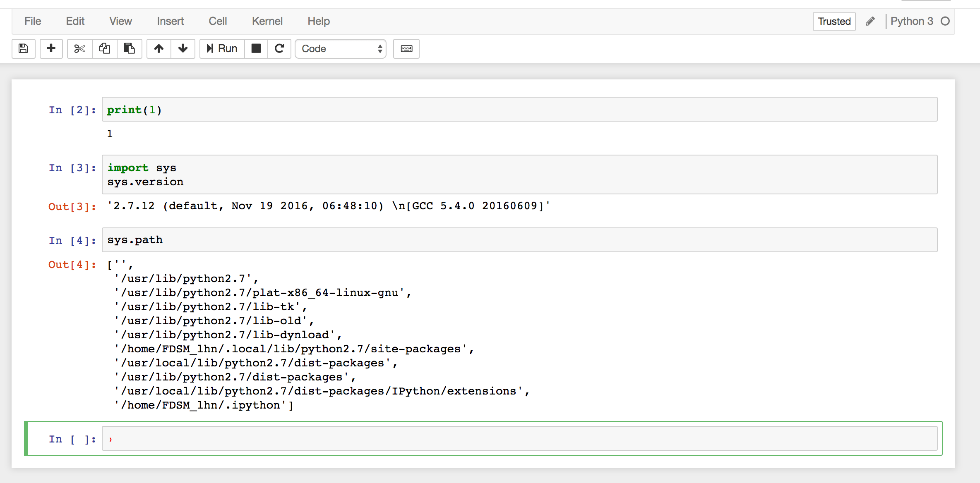Image resolution: width=980 pixels, height=483 pixels.
Task: Copy selected cells icon
Action: tap(104, 49)
